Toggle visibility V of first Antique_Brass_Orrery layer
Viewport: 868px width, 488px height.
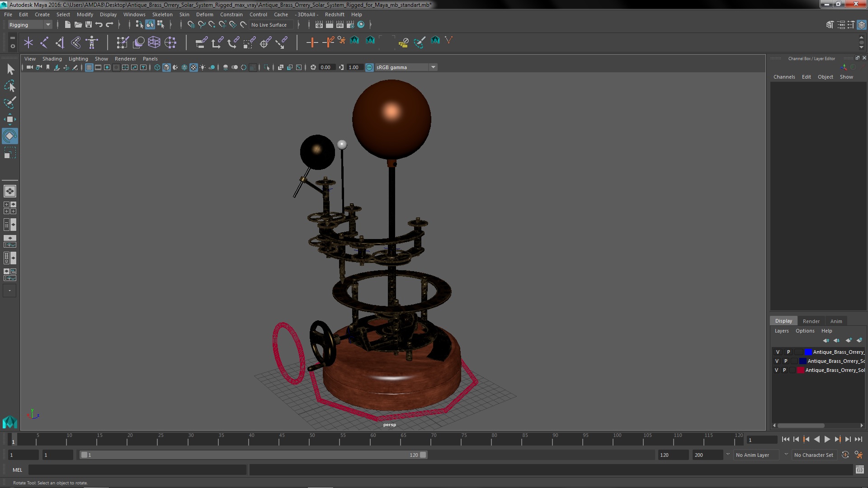778,352
